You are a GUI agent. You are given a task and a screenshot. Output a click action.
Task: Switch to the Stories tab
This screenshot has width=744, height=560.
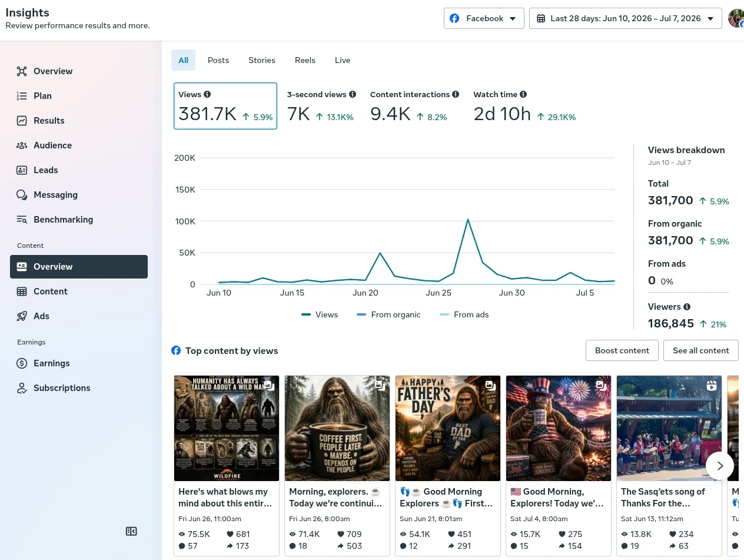(x=262, y=60)
